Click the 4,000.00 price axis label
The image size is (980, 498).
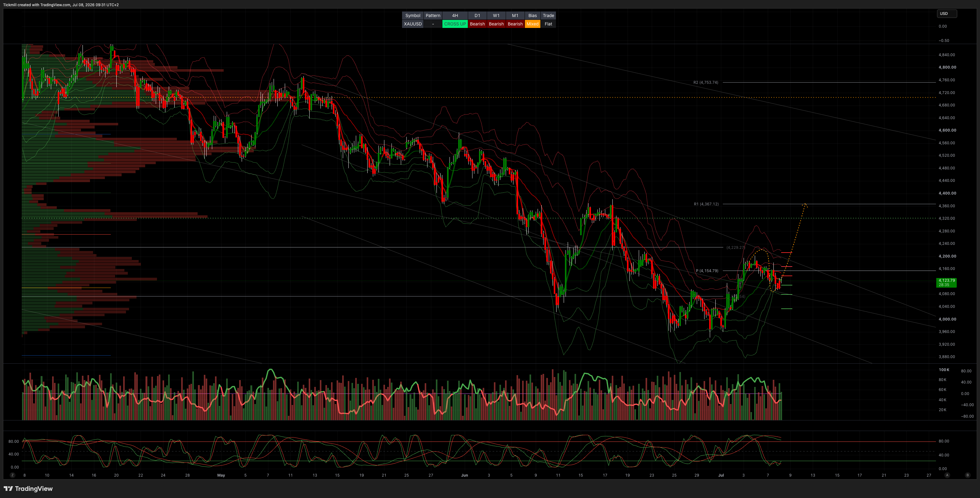point(947,319)
